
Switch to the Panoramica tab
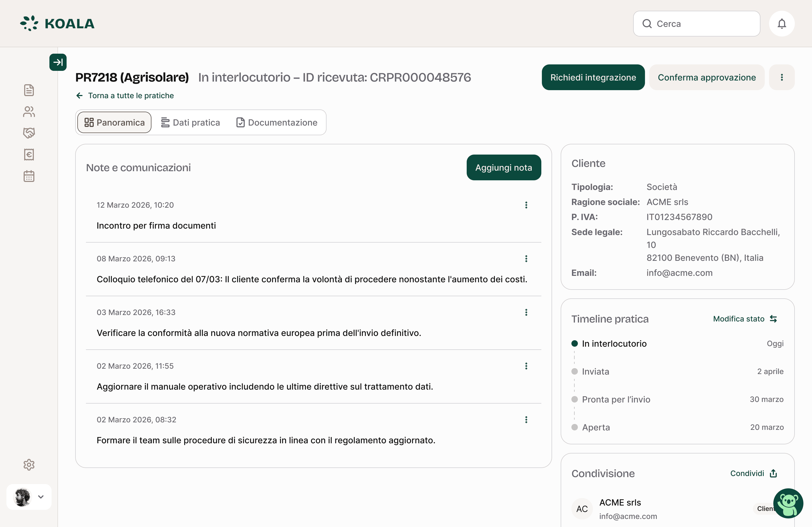(x=114, y=122)
